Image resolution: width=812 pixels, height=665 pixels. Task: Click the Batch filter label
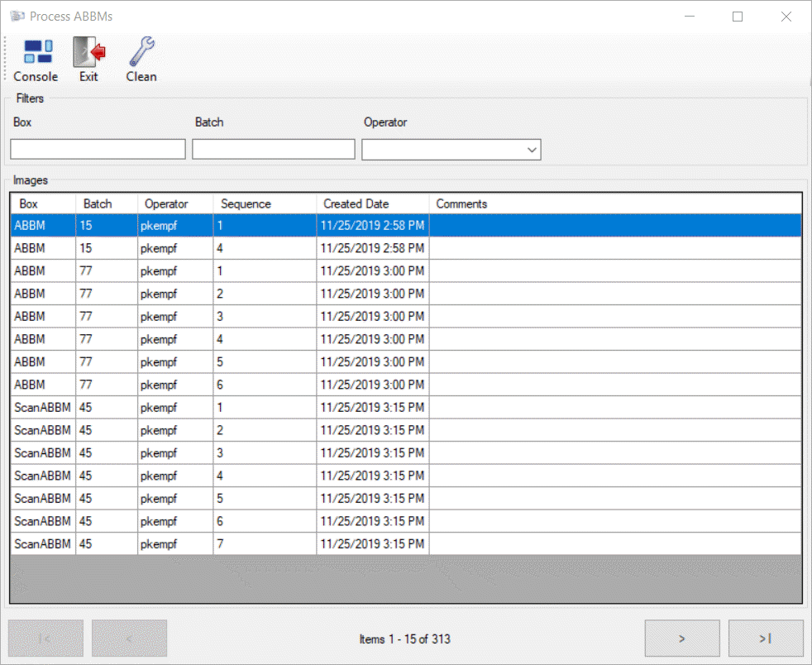[209, 122]
